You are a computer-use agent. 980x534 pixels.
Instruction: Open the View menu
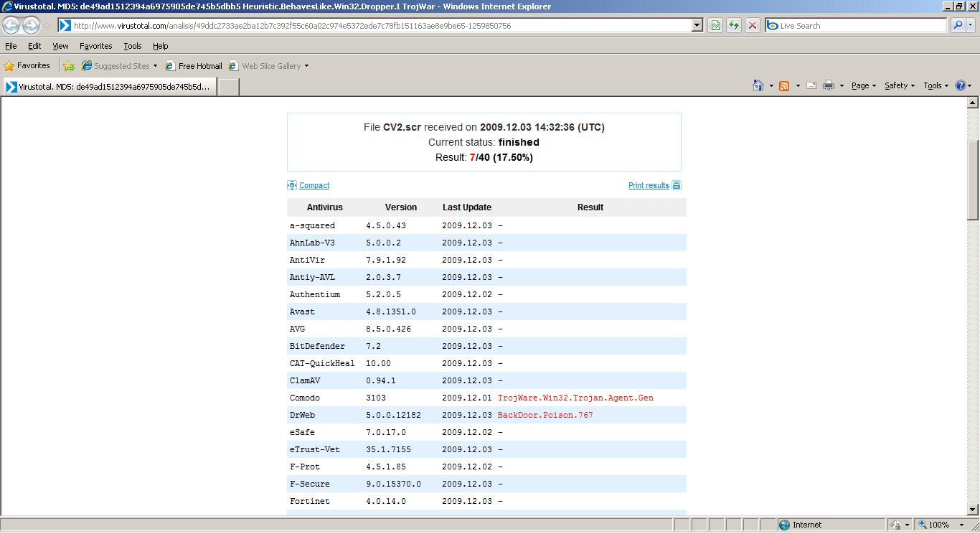[x=60, y=46]
